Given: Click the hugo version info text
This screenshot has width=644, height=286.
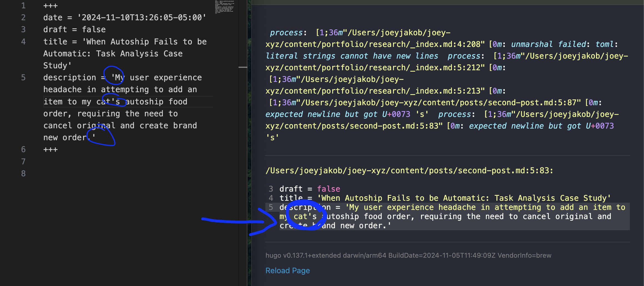Looking at the screenshot, I should [408, 255].
